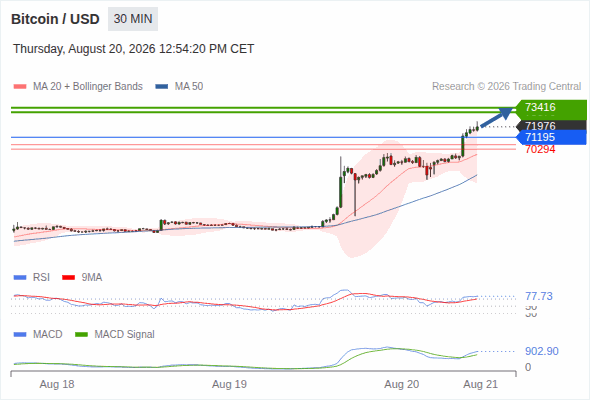This screenshot has height=400, width=590.
Task: Click the blue upward trend arrow
Action: [x=497, y=117]
